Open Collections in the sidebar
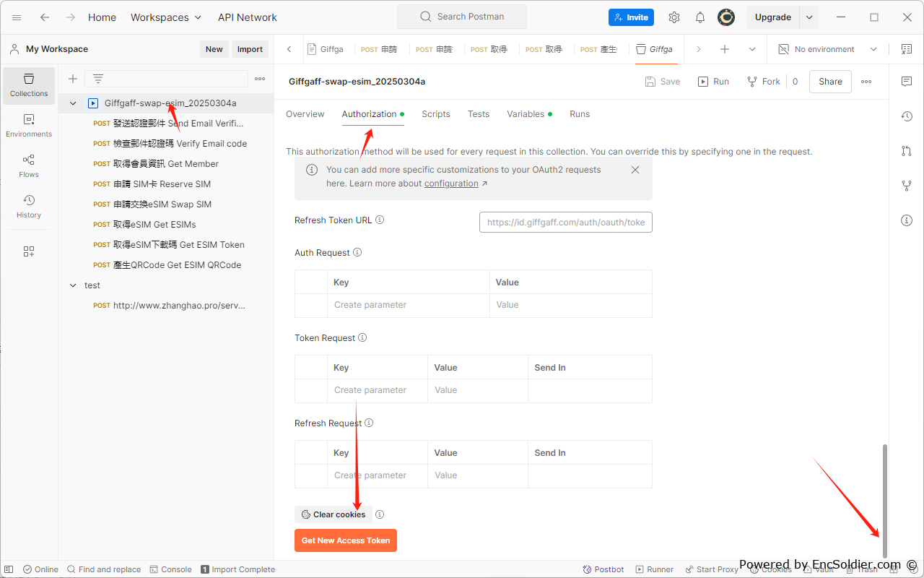 click(x=29, y=86)
